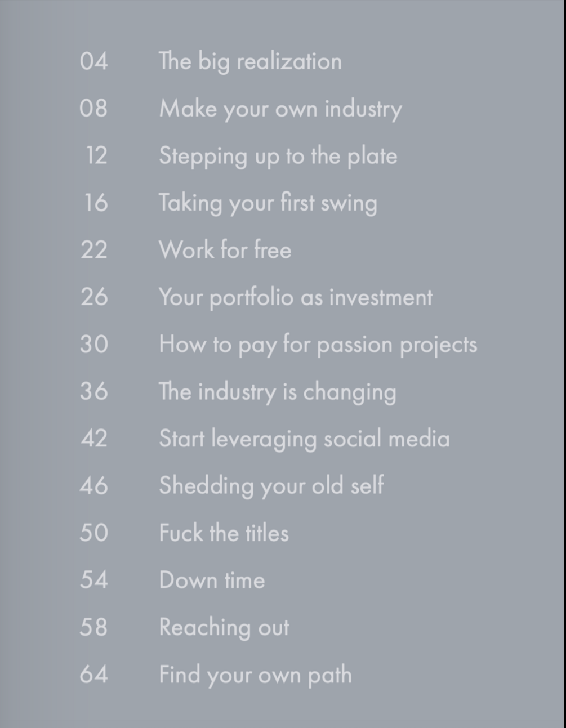Click page number 22
This screenshot has width=566, height=728.
coord(93,250)
